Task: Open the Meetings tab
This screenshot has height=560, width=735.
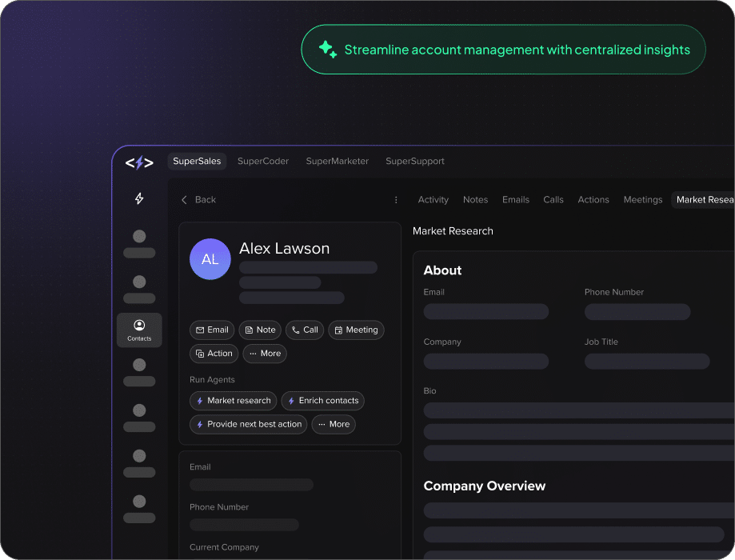Action: tap(642, 200)
